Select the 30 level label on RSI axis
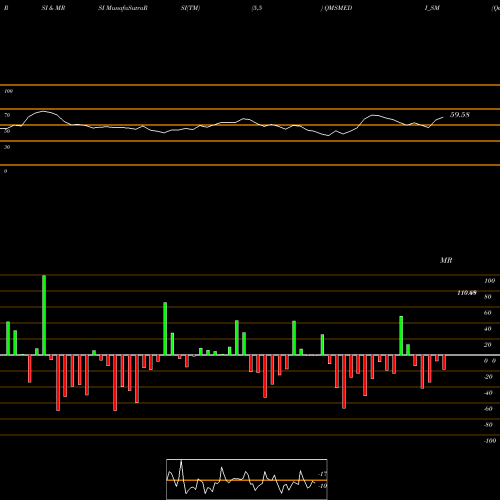Screen dimensions: 500x500 tap(7, 147)
